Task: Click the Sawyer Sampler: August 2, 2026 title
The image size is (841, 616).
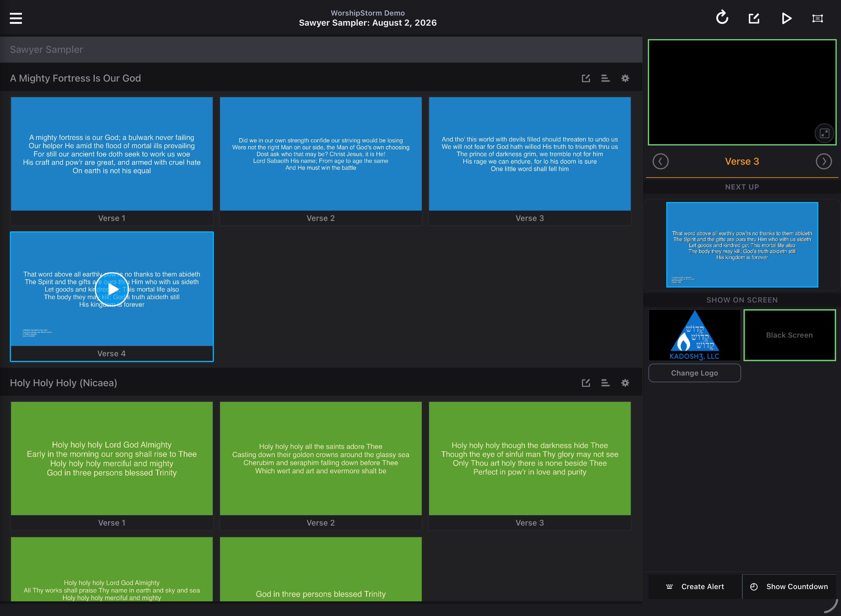Action: click(368, 23)
